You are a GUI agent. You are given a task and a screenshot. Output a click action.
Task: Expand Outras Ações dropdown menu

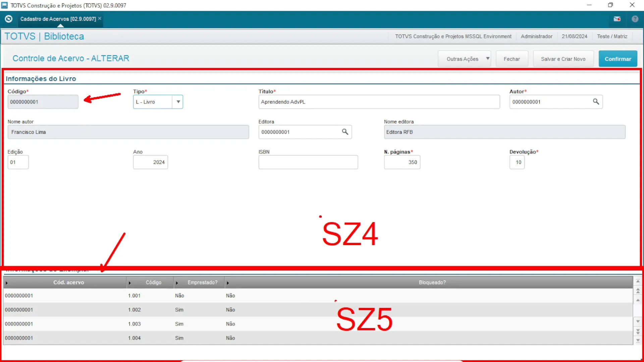tap(487, 58)
